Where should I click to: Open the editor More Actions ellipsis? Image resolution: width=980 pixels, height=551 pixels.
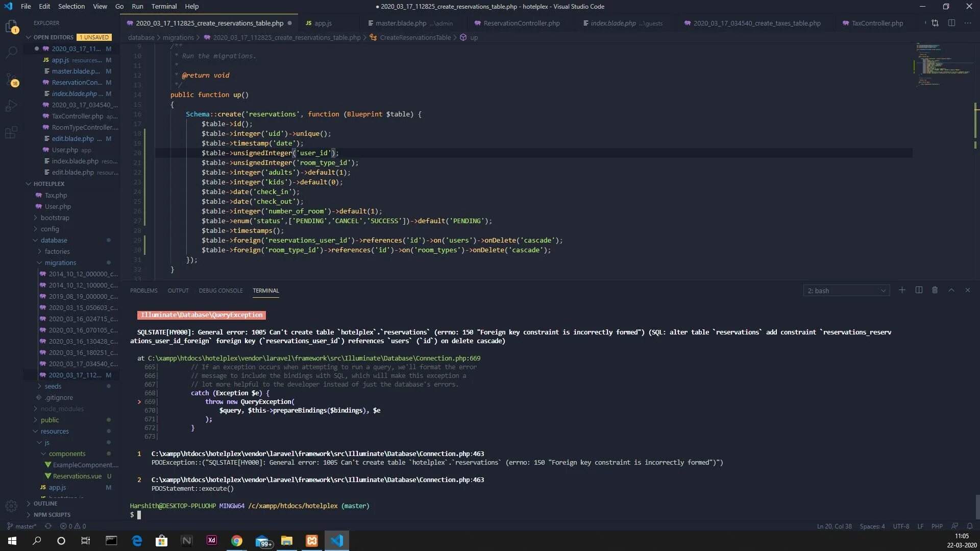(968, 23)
